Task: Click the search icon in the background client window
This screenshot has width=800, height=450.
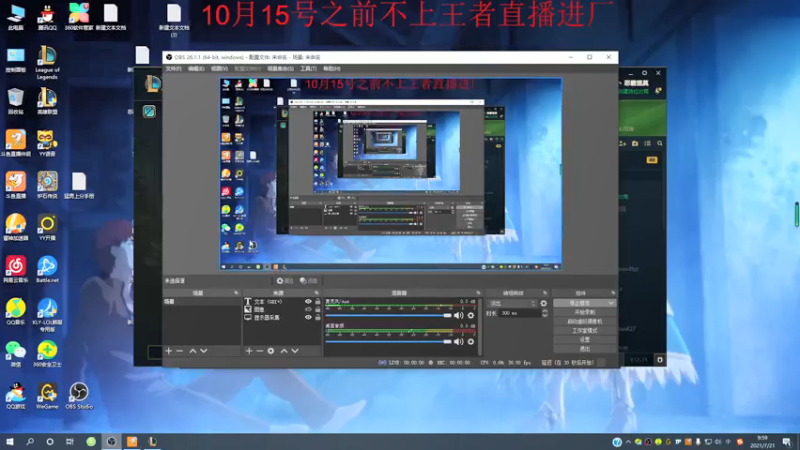Action: [660, 144]
